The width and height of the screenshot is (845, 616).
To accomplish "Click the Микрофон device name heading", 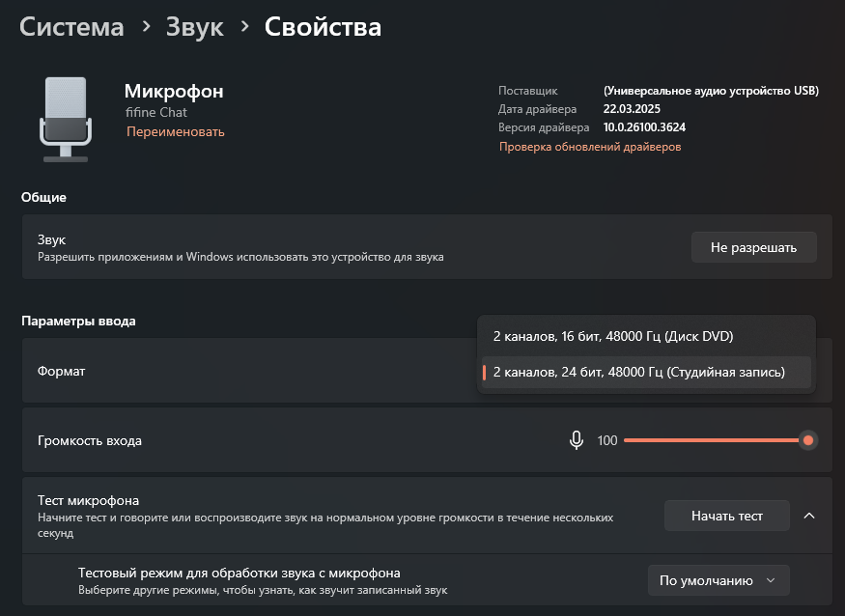I will click(174, 92).
